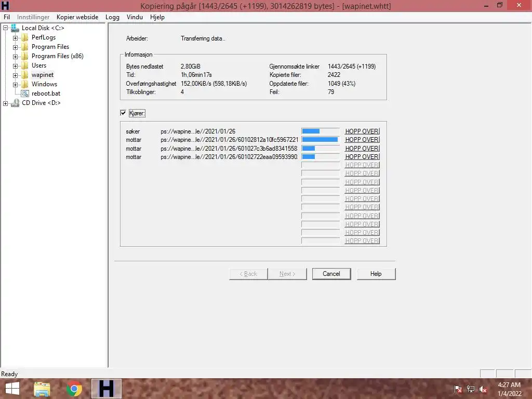Click the wapinet folder icon
Image resolution: width=532 pixels, height=399 pixels.
[x=25, y=75]
